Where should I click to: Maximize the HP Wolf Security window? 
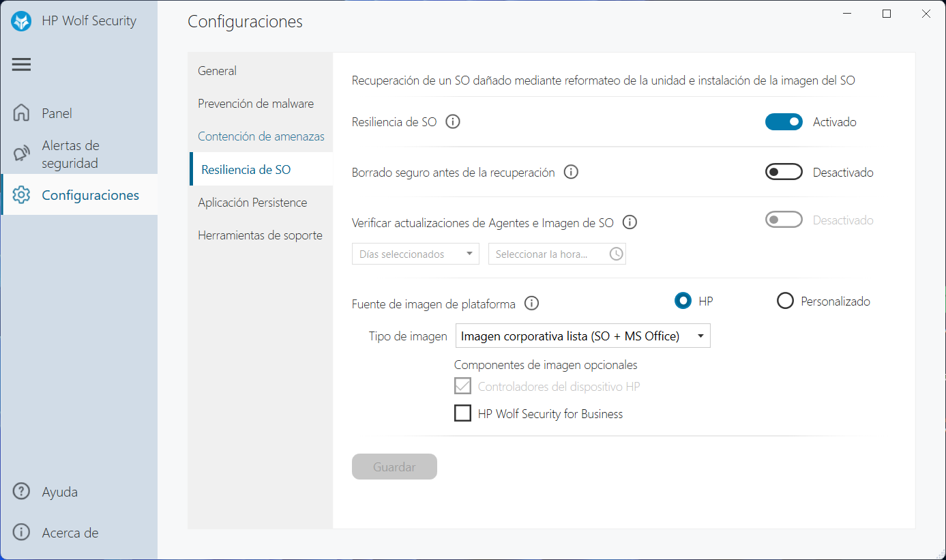tap(887, 14)
